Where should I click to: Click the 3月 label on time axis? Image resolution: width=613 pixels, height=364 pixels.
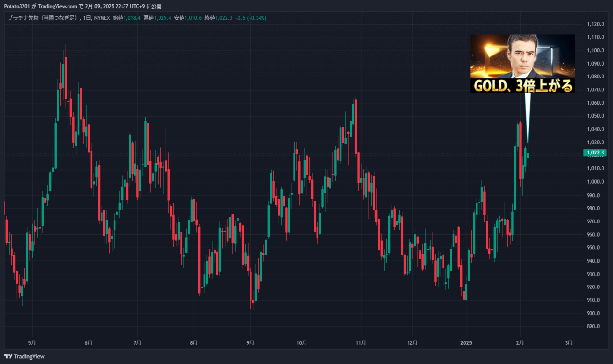569,343
